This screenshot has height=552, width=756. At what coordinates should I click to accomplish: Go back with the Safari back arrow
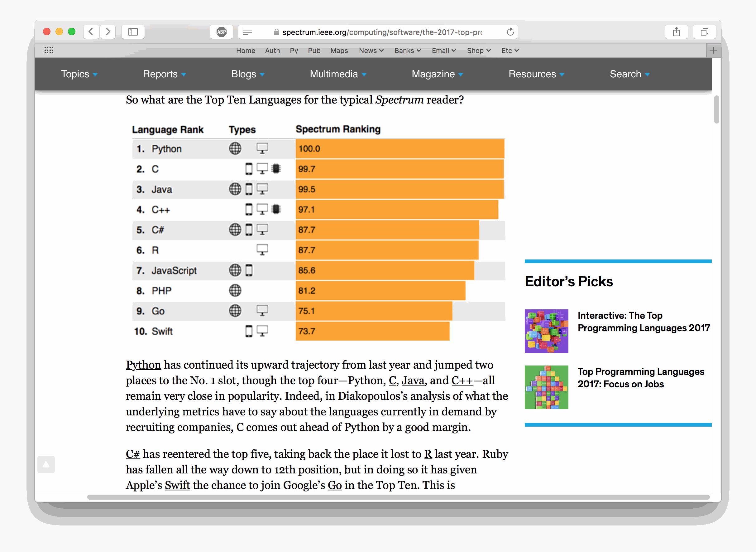click(91, 32)
